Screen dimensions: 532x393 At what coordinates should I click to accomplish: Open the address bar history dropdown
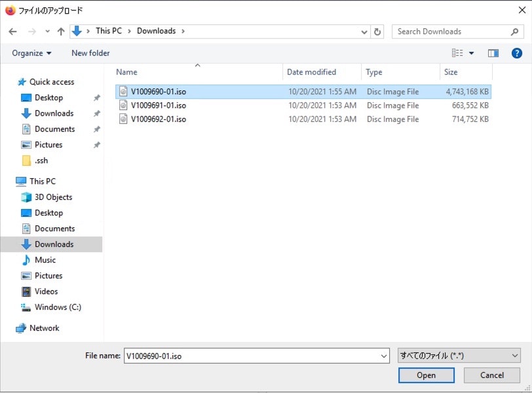[364, 32]
